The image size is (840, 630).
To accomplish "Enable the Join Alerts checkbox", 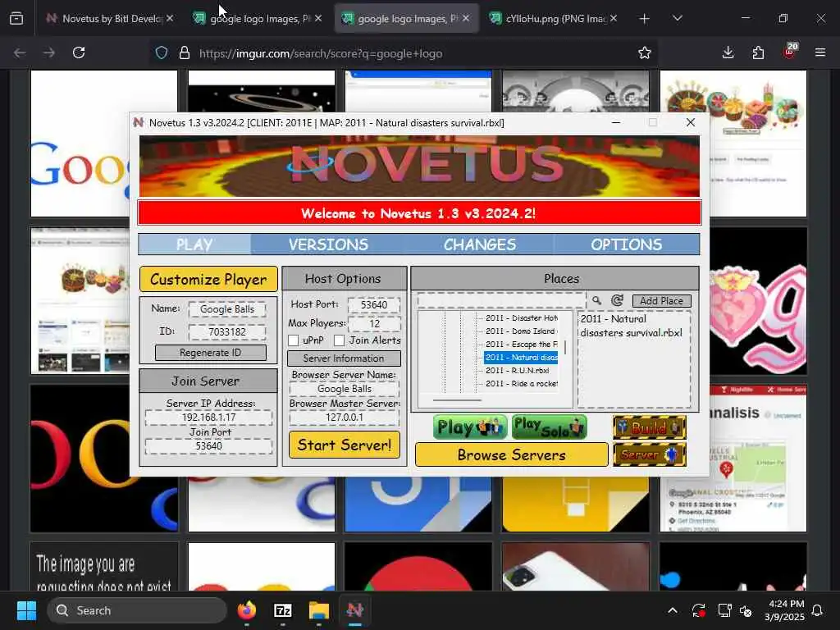I will 339,340.
